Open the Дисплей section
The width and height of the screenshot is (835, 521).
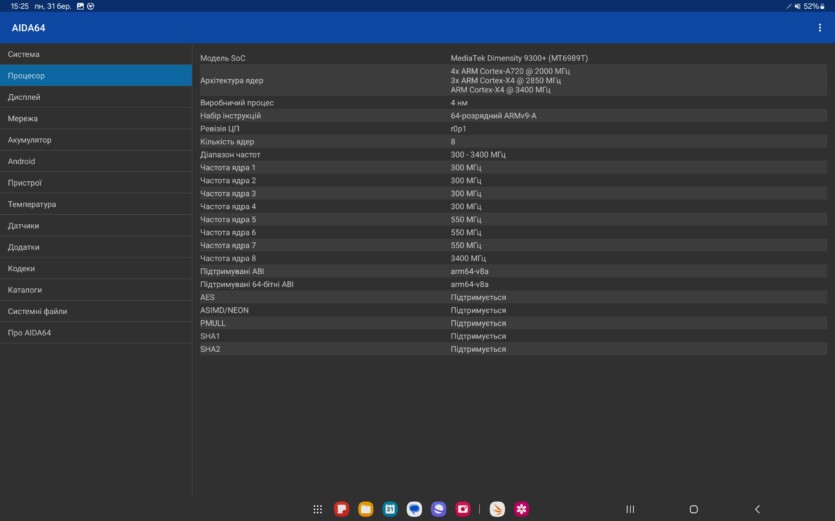coord(96,97)
